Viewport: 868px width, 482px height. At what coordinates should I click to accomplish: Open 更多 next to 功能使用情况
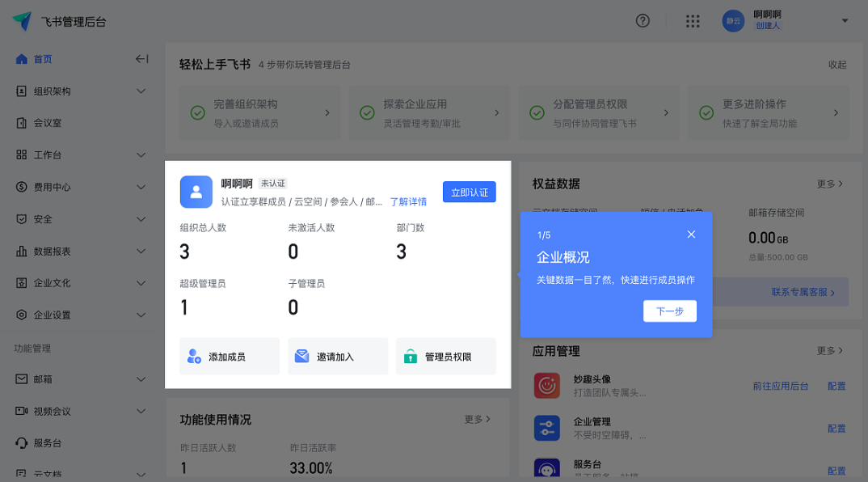click(477, 420)
